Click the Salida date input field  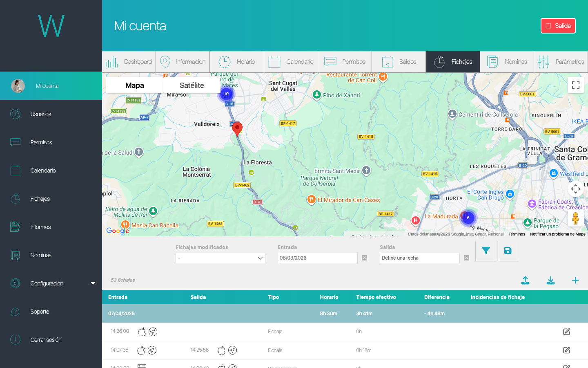[420, 258]
